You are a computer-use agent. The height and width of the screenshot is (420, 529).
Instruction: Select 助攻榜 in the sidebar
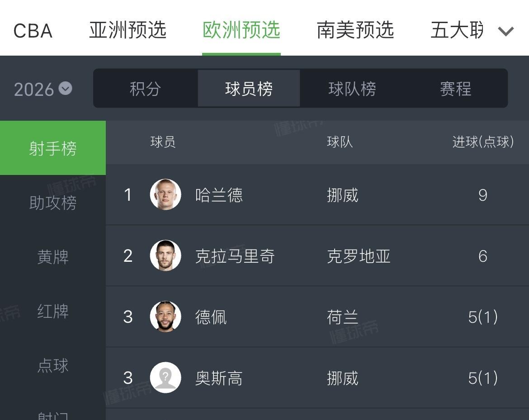(x=53, y=203)
